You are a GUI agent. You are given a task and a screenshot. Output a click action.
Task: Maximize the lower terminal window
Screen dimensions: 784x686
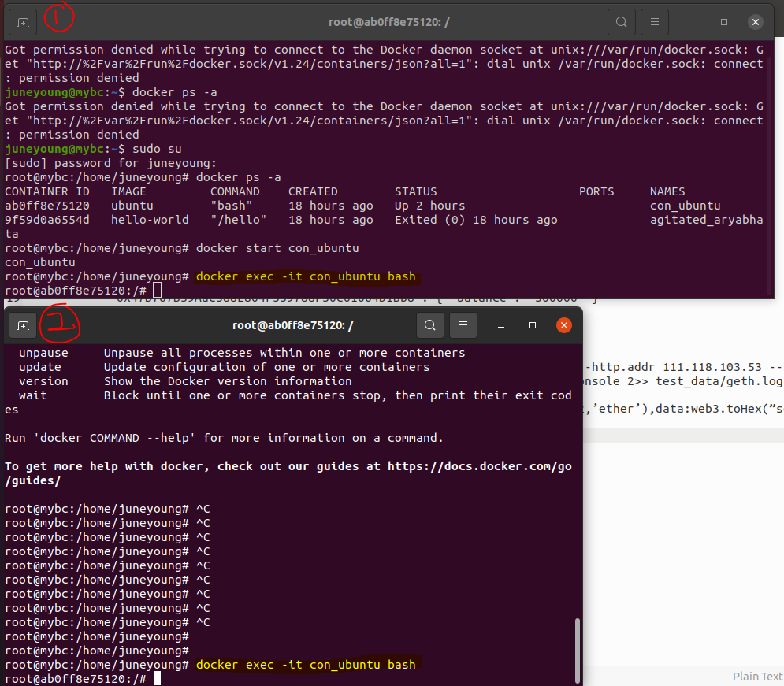[533, 325]
